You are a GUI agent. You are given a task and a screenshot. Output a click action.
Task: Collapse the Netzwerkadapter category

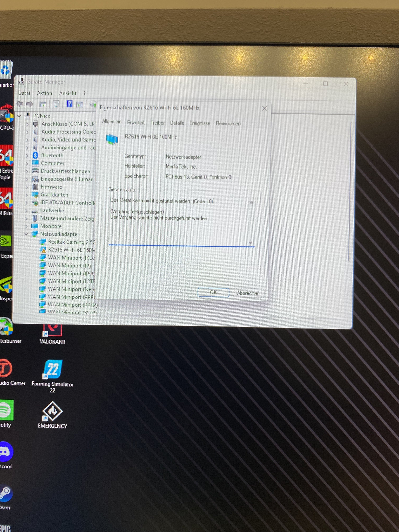[26, 234]
